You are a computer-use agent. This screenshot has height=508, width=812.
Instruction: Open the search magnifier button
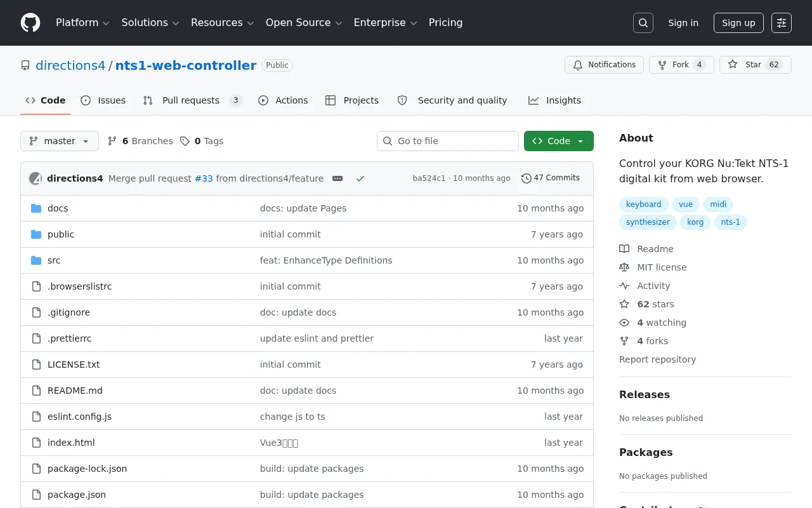643,23
